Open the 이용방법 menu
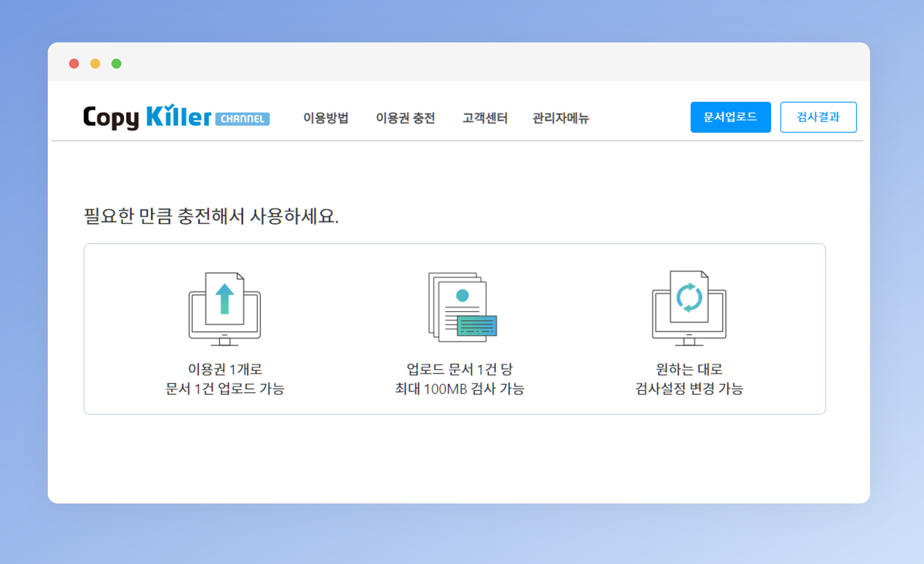This screenshot has width=924, height=564. pos(326,118)
